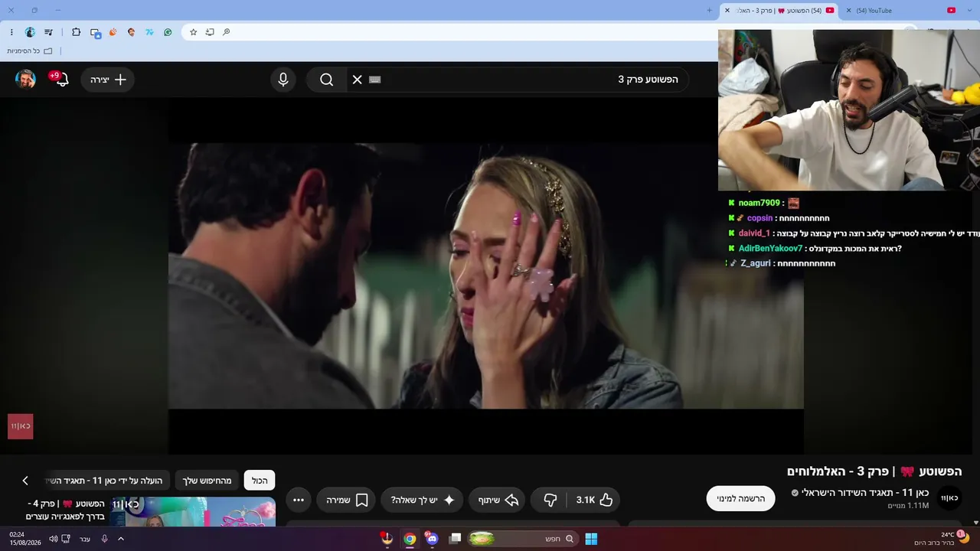980x551 pixels.
Task: Click the network icon in system tray
Action: 67,539
